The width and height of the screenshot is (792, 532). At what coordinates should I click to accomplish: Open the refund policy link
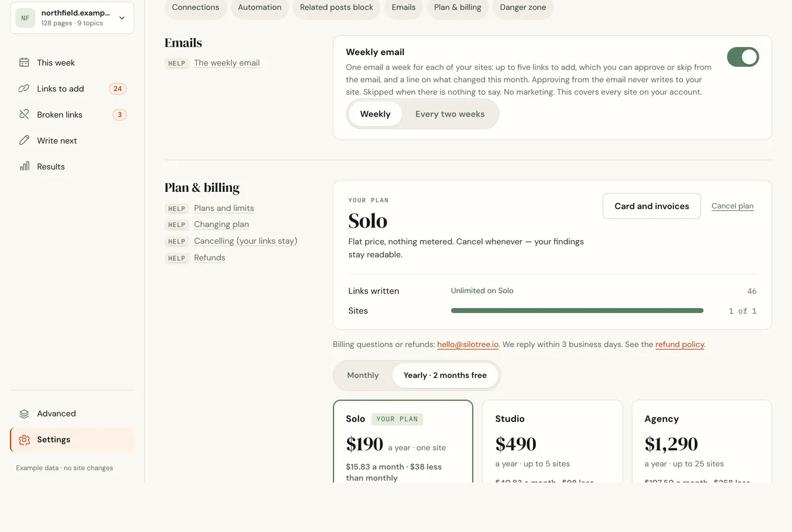pyautogui.click(x=679, y=344)
